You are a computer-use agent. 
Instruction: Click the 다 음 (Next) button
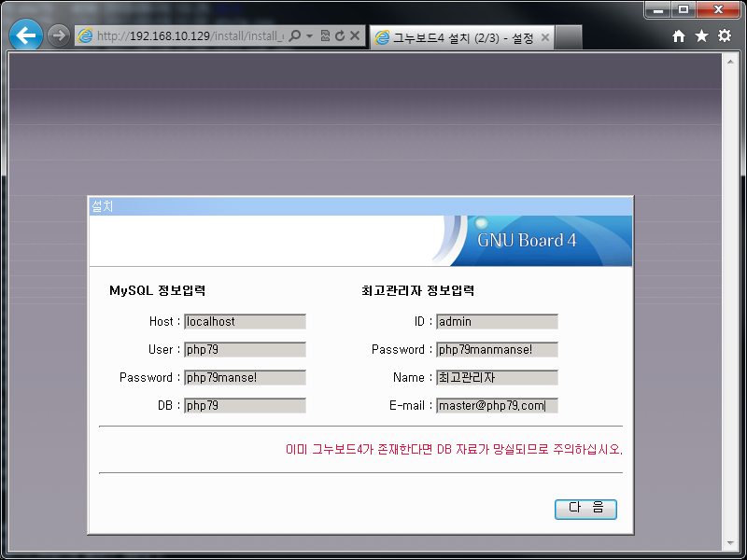click(x=585, y=509)
